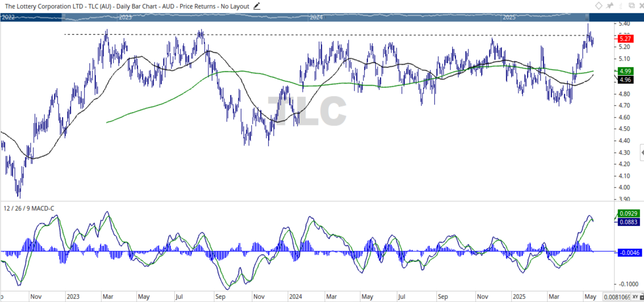Click the pencil edit icon beside chart title

(257, 6)
